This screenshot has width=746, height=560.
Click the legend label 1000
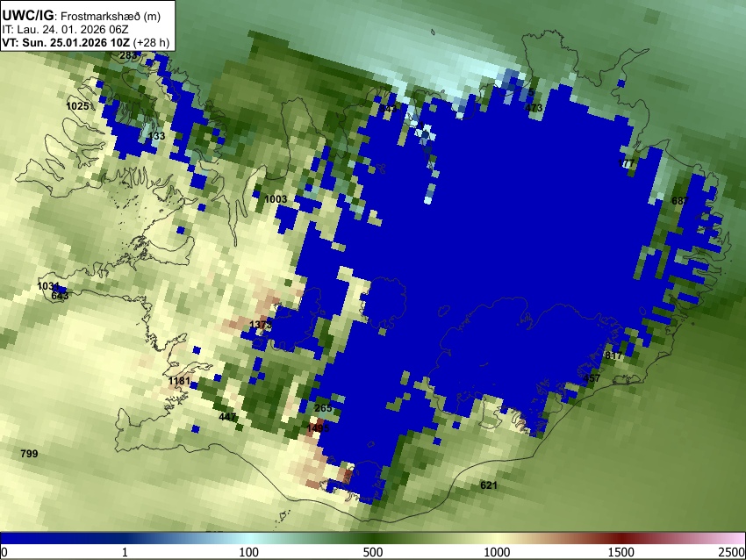pyautogui.click(x=497, y=552)
